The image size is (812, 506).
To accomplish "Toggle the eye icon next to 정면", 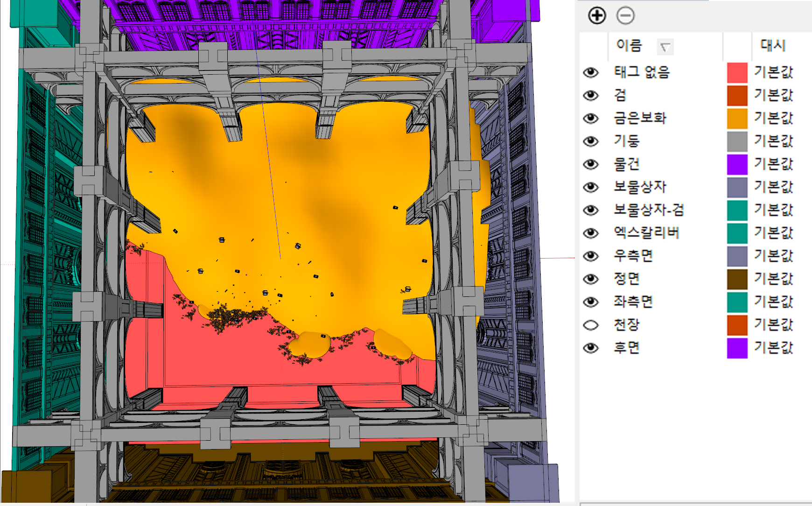I will tap(591, 279).
